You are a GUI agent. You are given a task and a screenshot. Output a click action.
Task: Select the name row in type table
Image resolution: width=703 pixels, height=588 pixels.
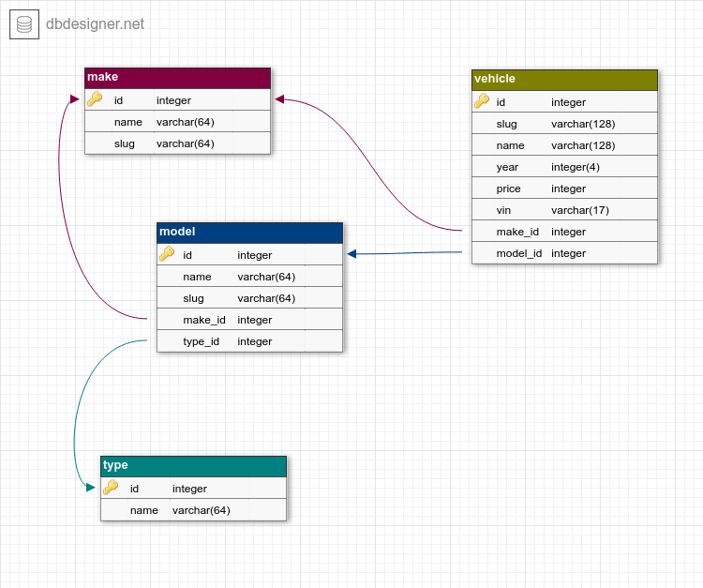pyautogui.click(x=194, y=510)
